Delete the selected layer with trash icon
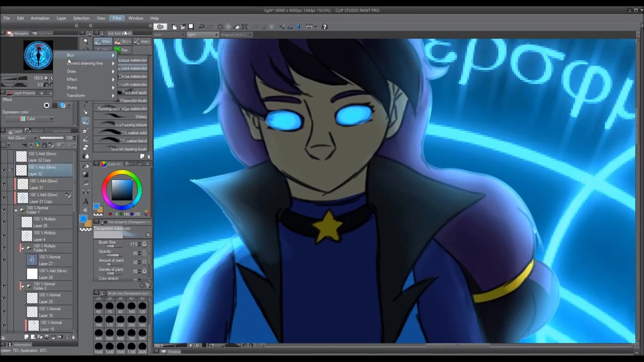 tap(73, 337)
